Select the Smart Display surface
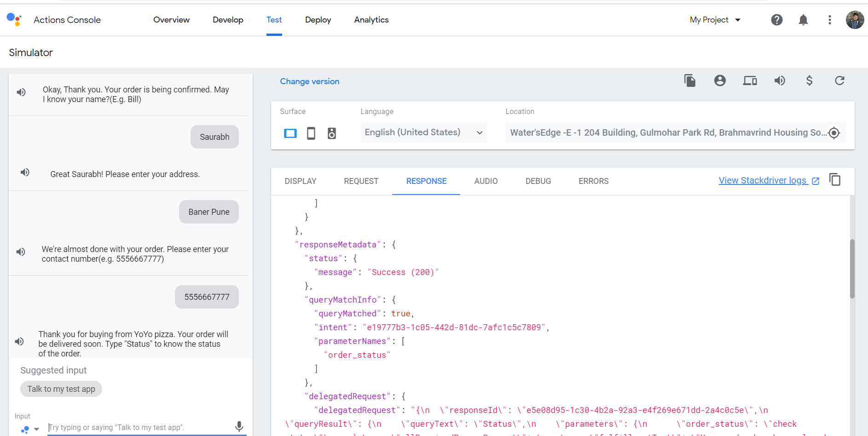Image resolution: width=868 pixels, height=436 pixels. click(x=290, y=133)
